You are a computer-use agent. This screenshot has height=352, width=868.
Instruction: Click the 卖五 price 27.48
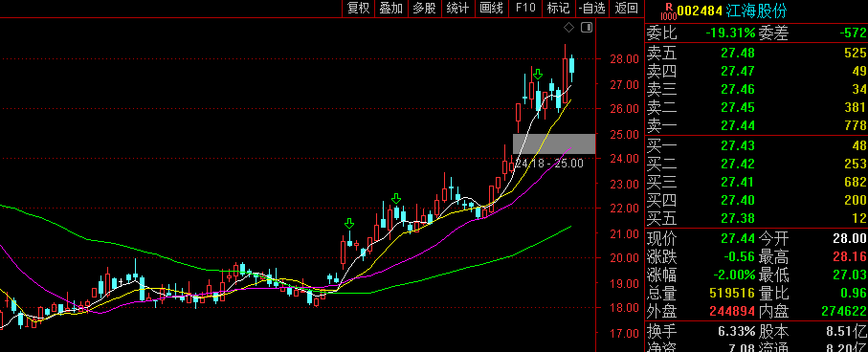[x=737, y=54]
